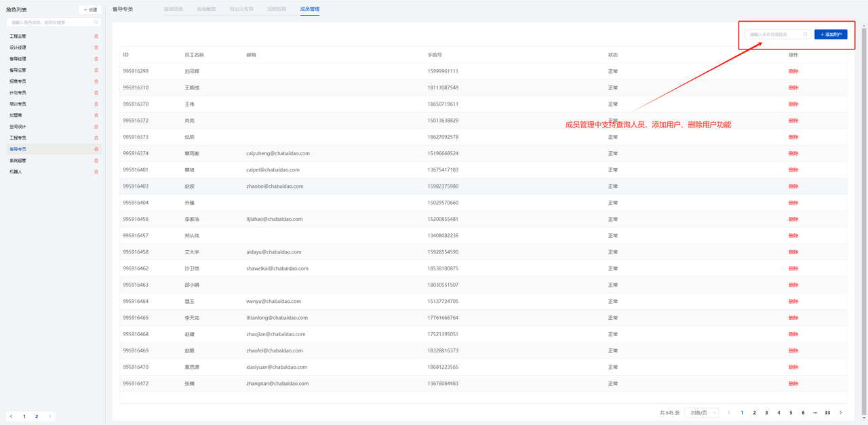Select the 加盟商 role

16,115
